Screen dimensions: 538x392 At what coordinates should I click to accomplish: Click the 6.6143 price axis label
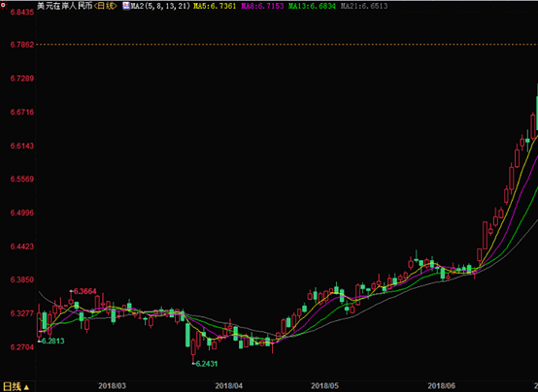22,146
